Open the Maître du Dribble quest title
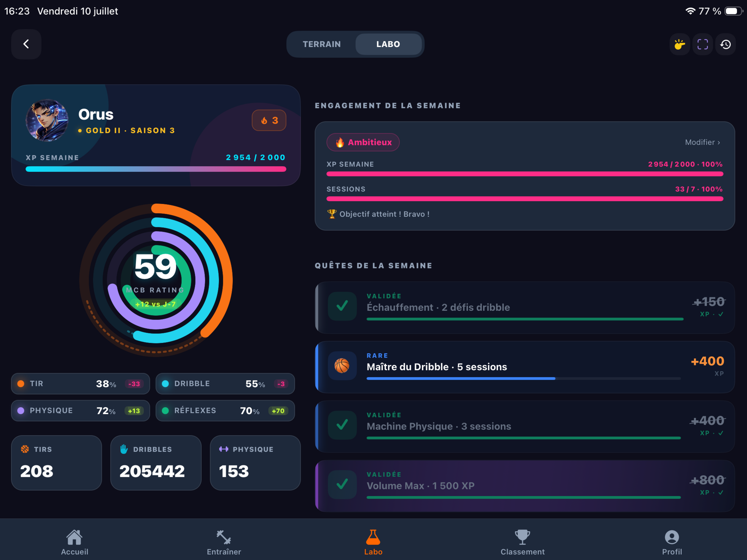 click(437, 367)
